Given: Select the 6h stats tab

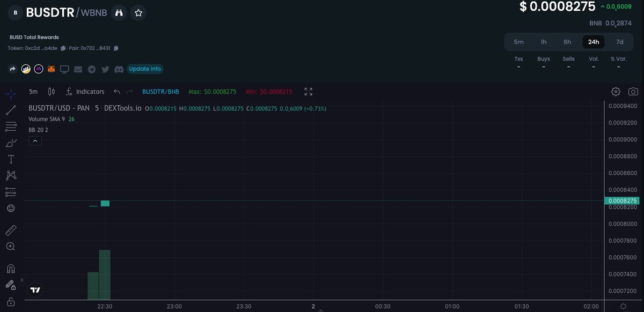Looking at the screenshot, I should (x=567, y=42).
